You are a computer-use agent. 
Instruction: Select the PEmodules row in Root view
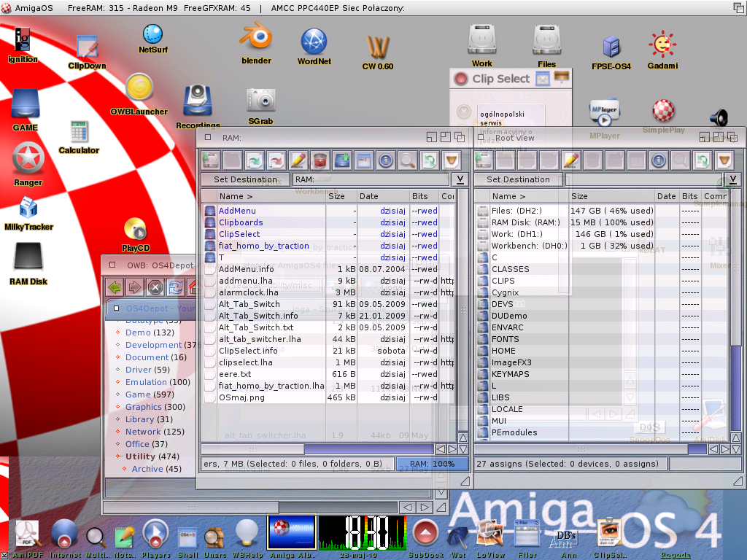602,432
